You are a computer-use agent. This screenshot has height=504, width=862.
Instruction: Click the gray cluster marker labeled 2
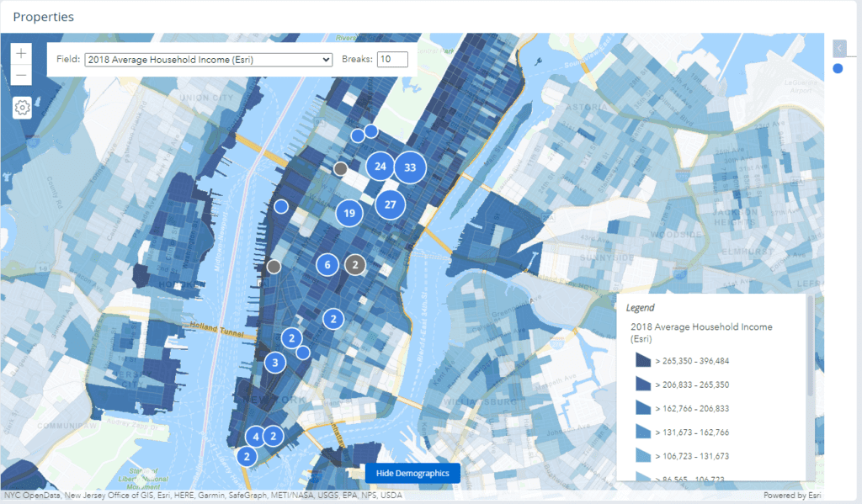coord(355,264)
